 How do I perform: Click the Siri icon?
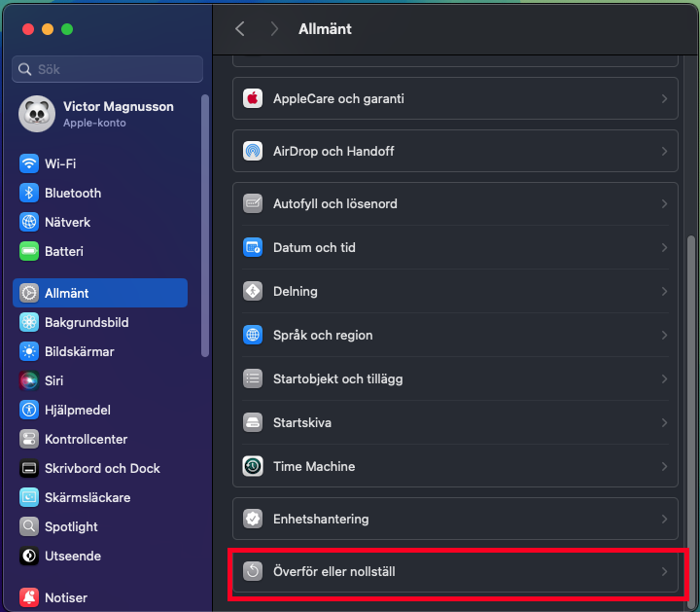point(29,380)
